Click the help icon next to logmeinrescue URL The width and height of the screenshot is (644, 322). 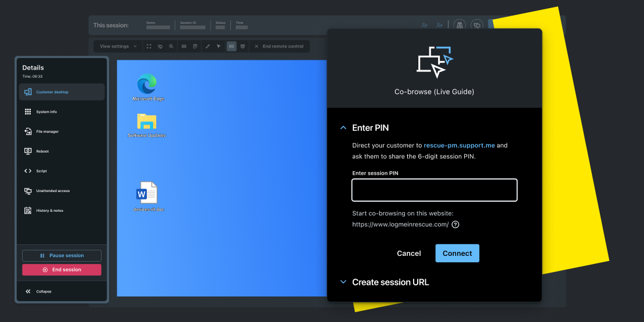[x=455, y=225]
